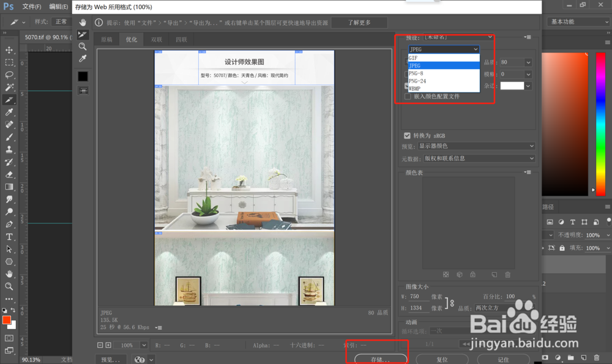Click the width field showing 750
The height and width of the screenshot is (364, 612).
tap(418, 297)
